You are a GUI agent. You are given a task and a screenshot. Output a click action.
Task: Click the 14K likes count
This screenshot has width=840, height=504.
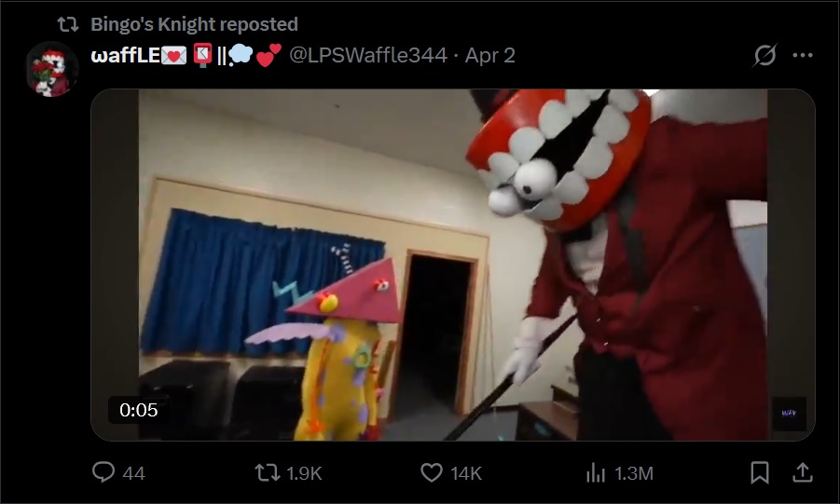pos(466,473)
